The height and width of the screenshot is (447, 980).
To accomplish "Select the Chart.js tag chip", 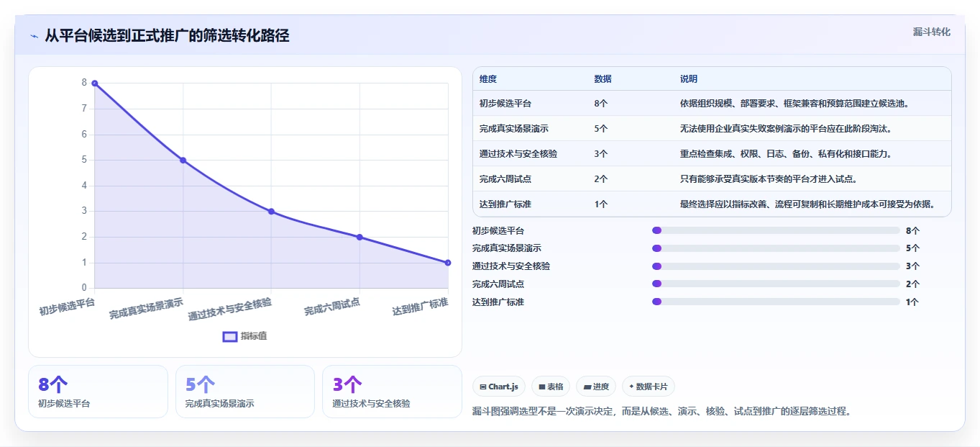I will tap(499, 387).
